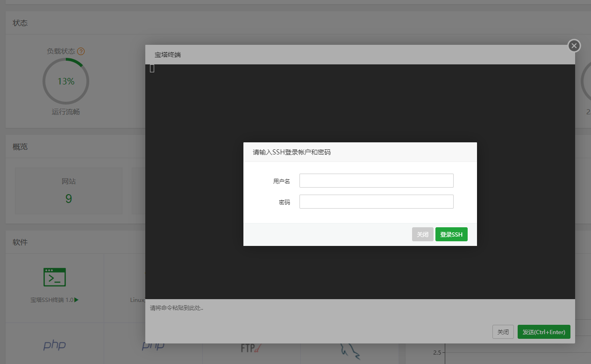Click 发送(Ctrl+Enter) button
The width and height of the screenshot is (591, 364).
pos(544,332)
